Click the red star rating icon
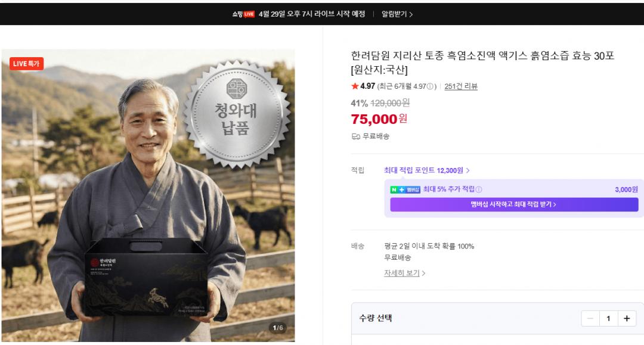The image size is (644, 345). pyautogui.click(x=355, y=86)
